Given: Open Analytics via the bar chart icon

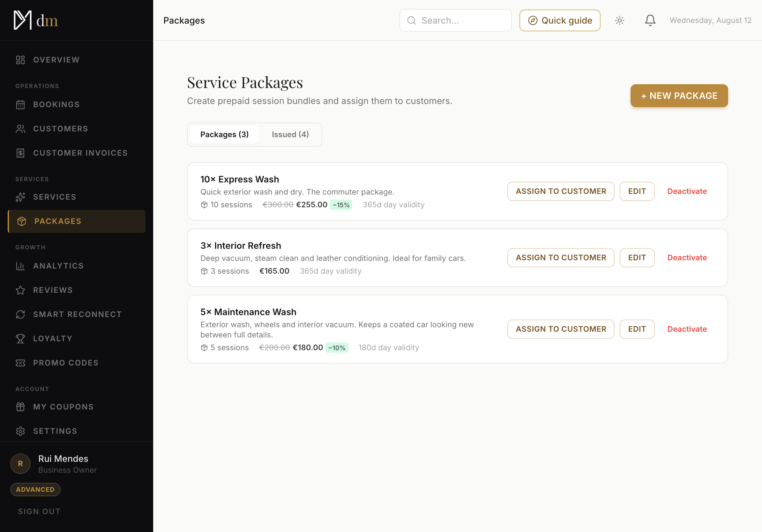Looking at the screenshot, I should click(x=20, y=266).
